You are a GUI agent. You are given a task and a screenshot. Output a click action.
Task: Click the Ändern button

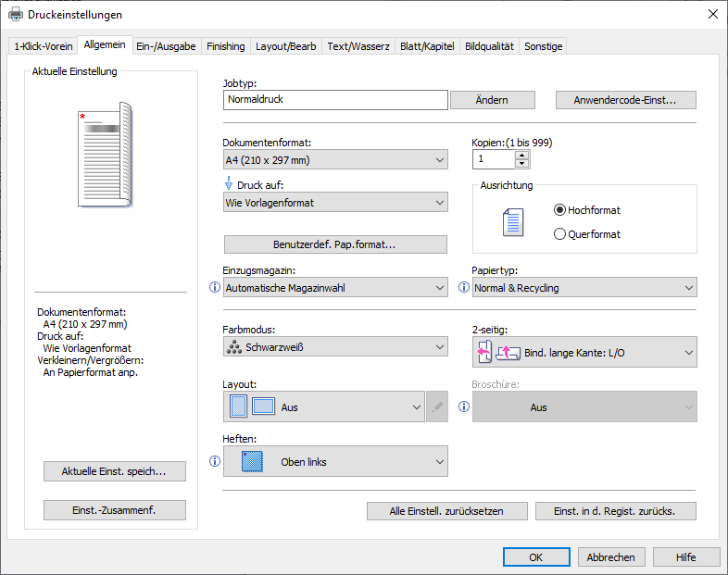coord(492,100)
